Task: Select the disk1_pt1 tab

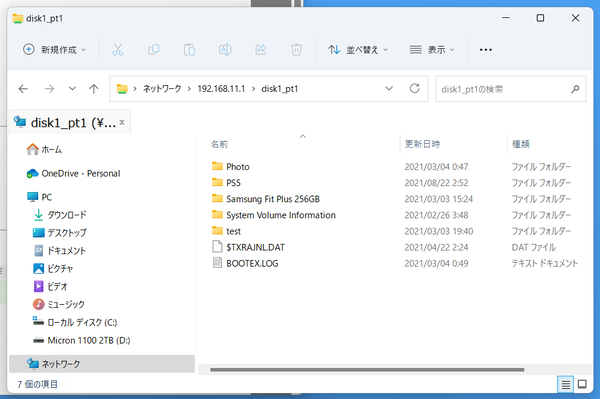Action: click(x=70, y=123)
